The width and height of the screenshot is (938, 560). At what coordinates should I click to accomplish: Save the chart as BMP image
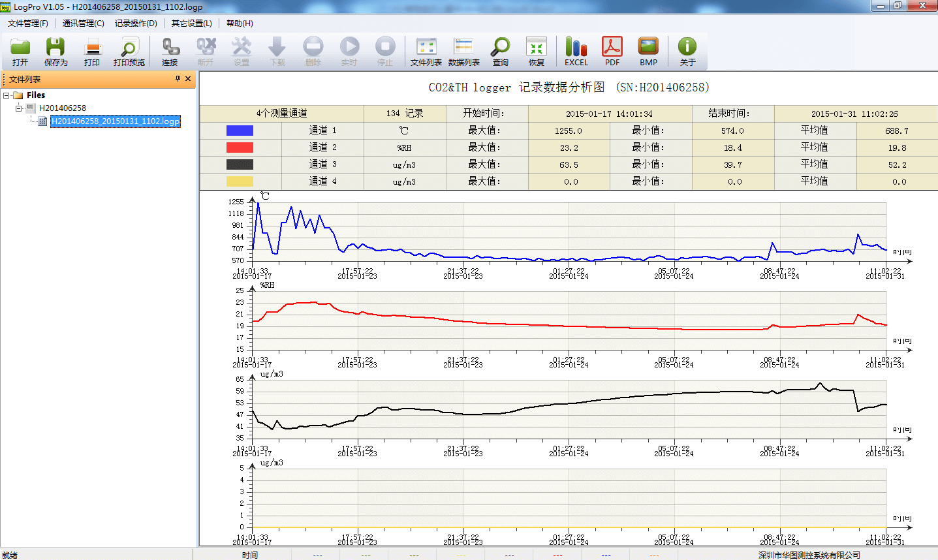648,51
